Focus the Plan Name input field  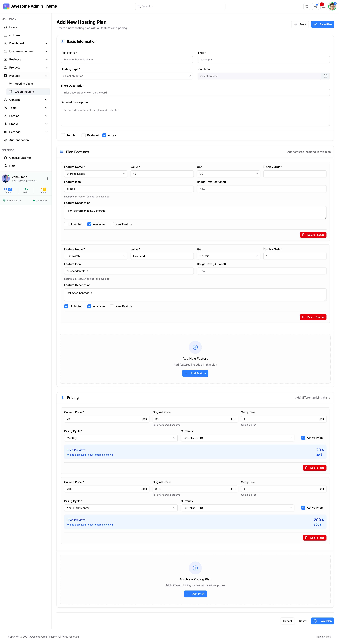pos(127,60)
